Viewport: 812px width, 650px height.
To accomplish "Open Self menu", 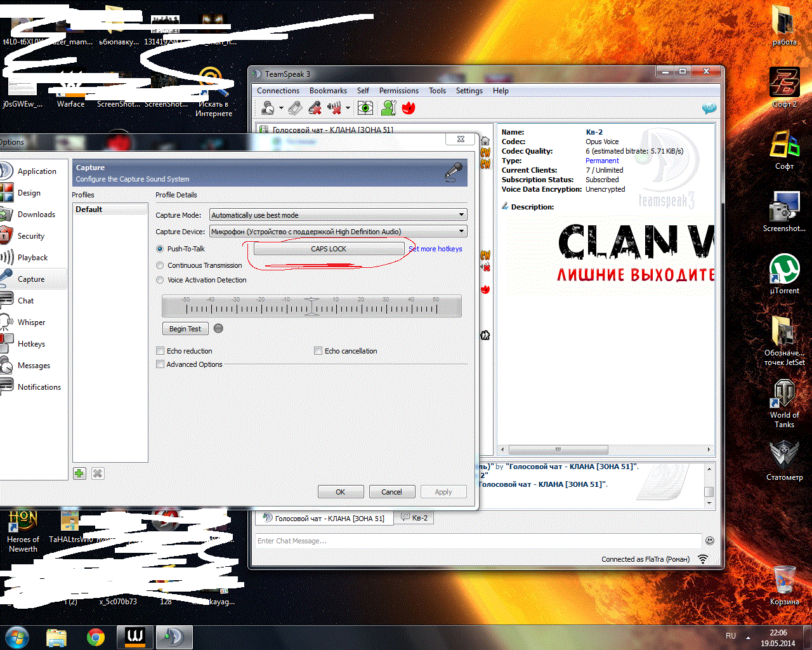I will 363,91.
